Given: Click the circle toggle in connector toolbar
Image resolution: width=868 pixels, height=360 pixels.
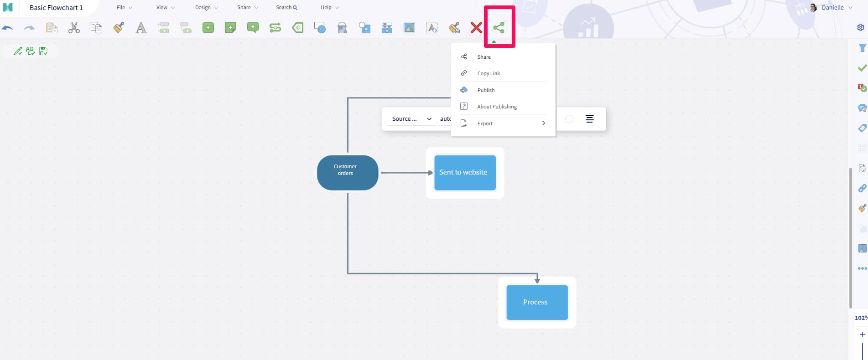Looking at the screenshot, I should point(569,119).
